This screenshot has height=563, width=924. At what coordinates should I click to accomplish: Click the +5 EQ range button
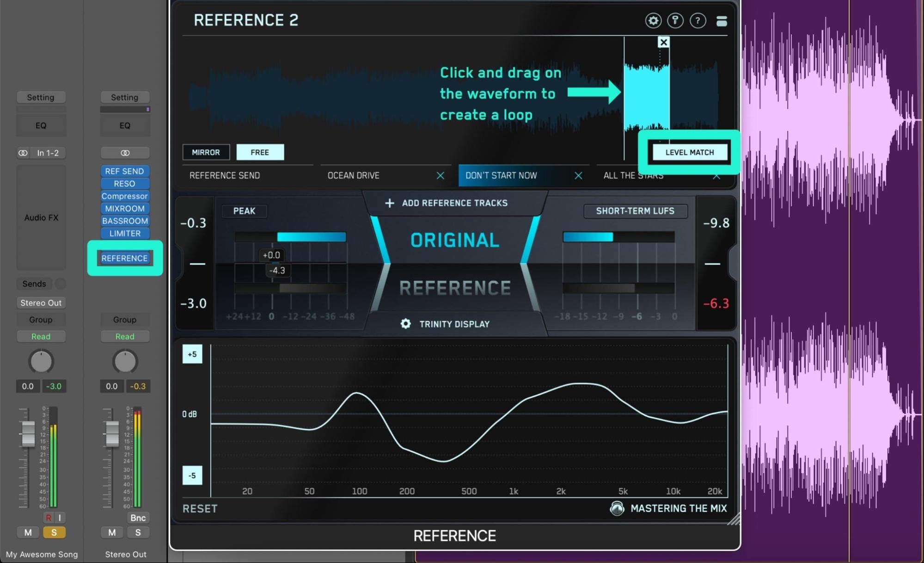[x=192, y=354]
